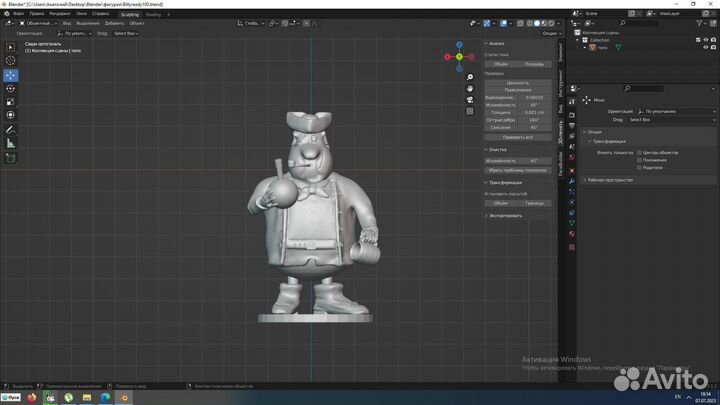Enable the "Центры объектов" checkbox
The image size is (720, 405).
[640, 152]
